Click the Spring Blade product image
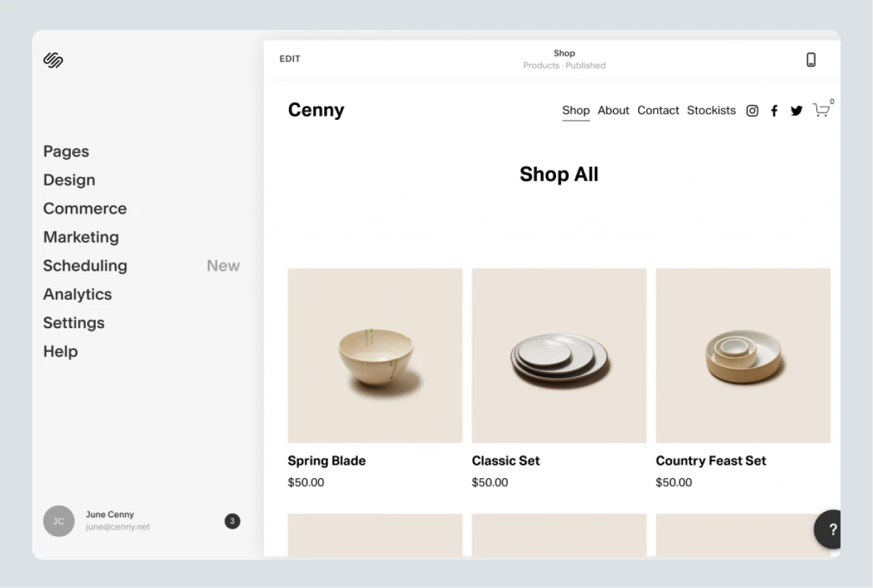873x588 pixels. pyautogui.click(x=375, y=355)
